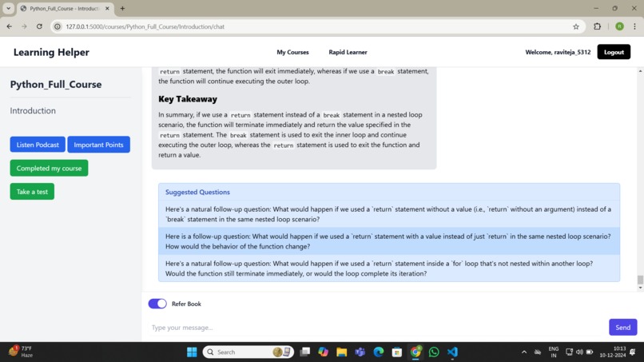
Task: Click the chat scrollbar thumb
Action: [x=640, y=280]
